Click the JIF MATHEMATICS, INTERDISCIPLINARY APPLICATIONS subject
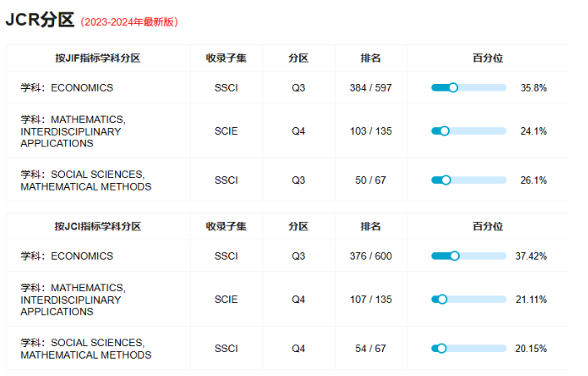The width and height of the screenshot is (588, 376). (x=73, y=131)
